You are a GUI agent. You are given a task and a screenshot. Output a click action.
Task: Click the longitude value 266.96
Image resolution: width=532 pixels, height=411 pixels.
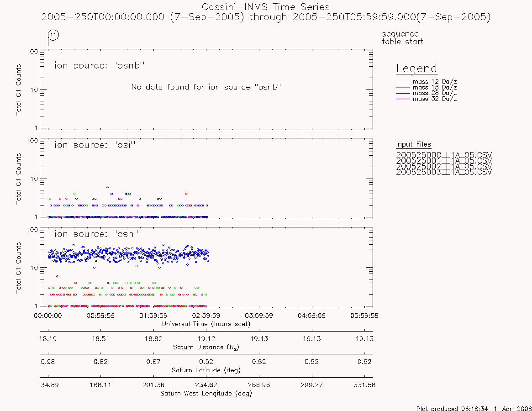point(259,385)
